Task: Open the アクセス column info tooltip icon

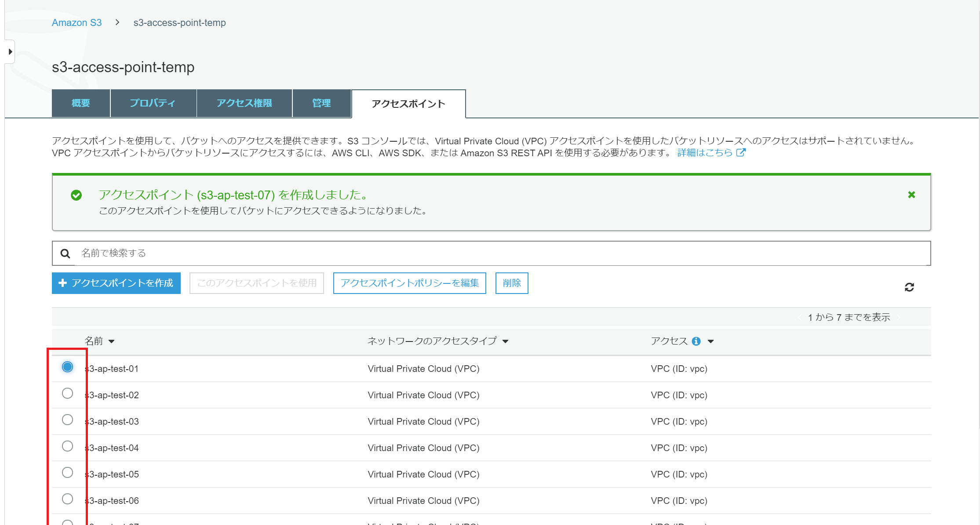Action: 695,341
